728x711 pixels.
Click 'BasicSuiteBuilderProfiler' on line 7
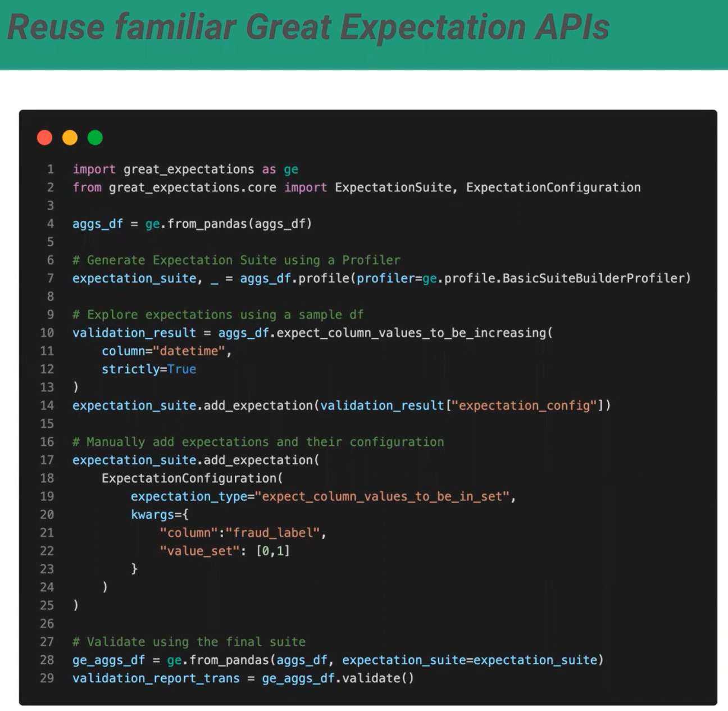[593, 278]
